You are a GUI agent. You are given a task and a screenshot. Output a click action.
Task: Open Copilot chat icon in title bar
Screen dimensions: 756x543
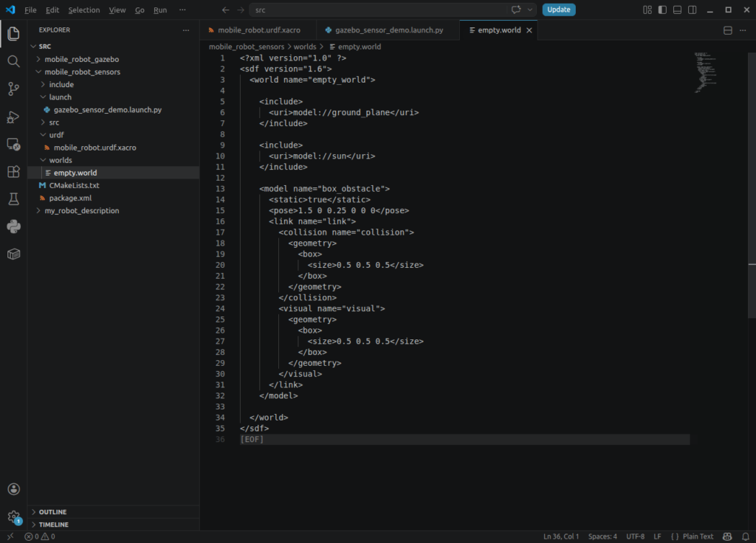(x=516, y=10)
